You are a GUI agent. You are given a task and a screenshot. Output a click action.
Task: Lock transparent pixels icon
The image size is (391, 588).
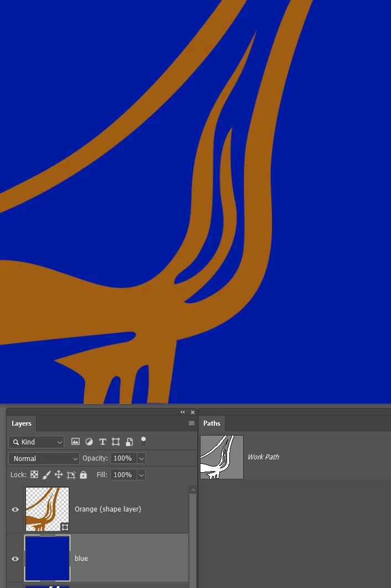tap(34, 475)
